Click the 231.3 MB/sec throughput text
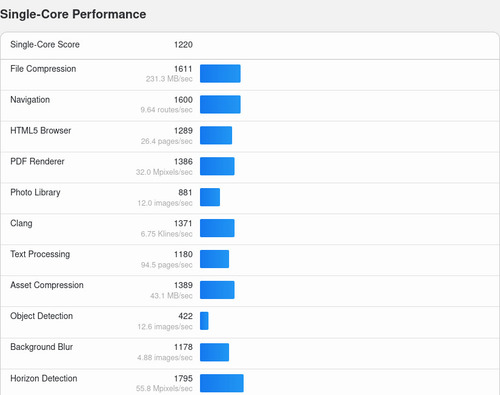The width and height of the screenshot is (500, 395). click(x=169, y=79)
